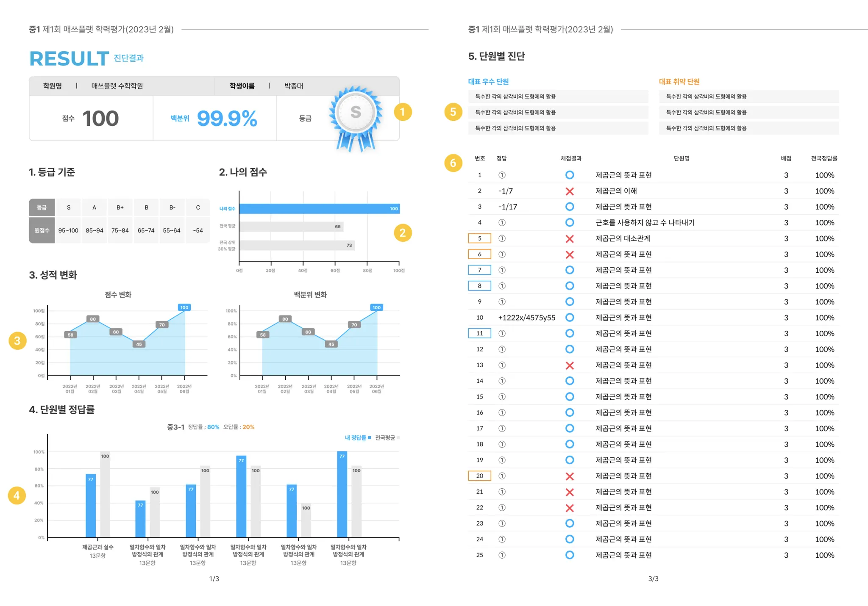The height and width of the screenshot is (606, 868).
Task: Click the red X on question 2
Action: [570, 191]
